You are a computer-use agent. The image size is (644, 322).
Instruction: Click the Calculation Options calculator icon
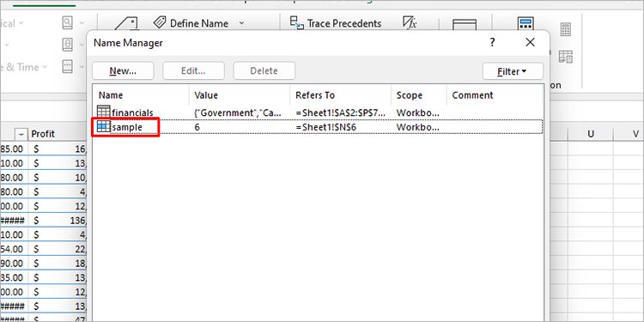pos(526,24)
